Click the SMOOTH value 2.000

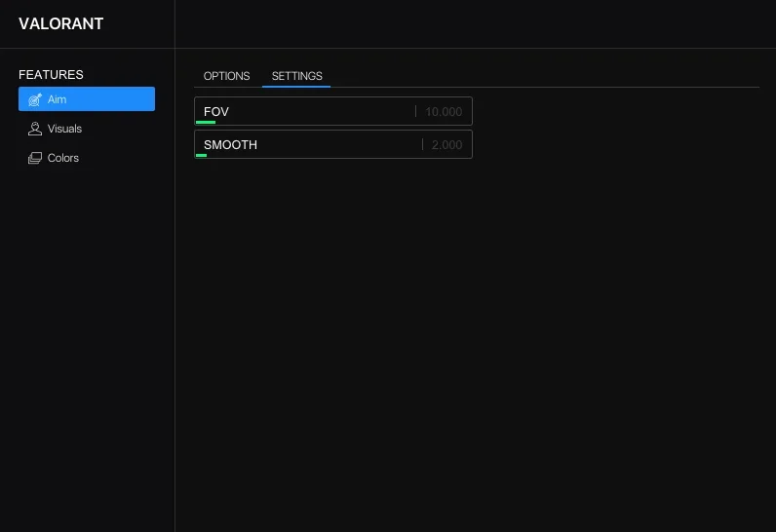pos(446,145)
